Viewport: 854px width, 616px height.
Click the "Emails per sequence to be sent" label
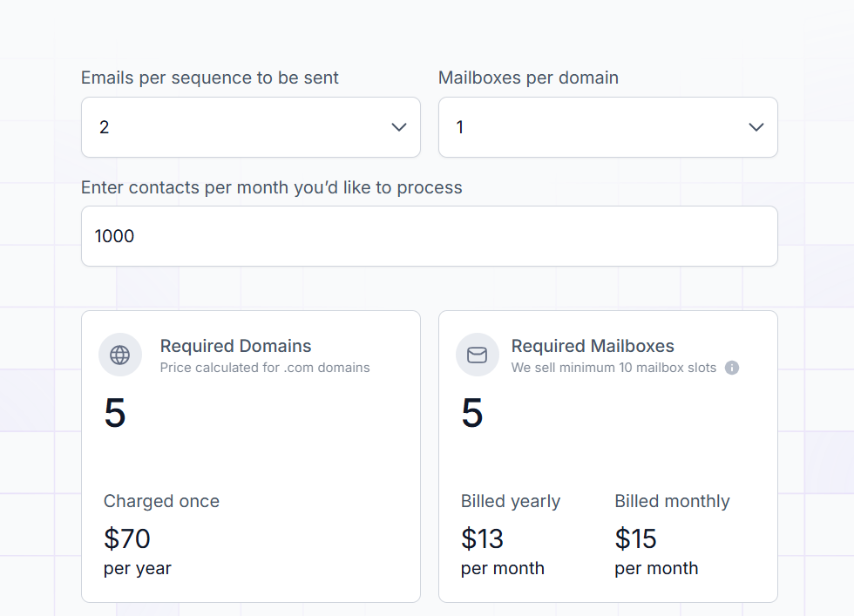pyautogui.click(x=210, y=78)
